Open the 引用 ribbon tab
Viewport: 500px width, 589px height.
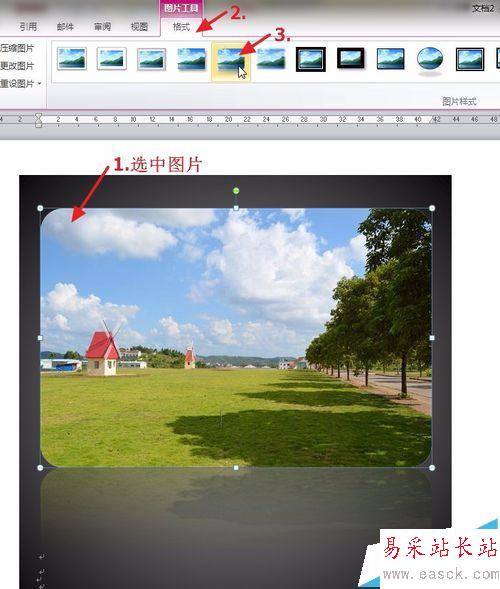28,27
